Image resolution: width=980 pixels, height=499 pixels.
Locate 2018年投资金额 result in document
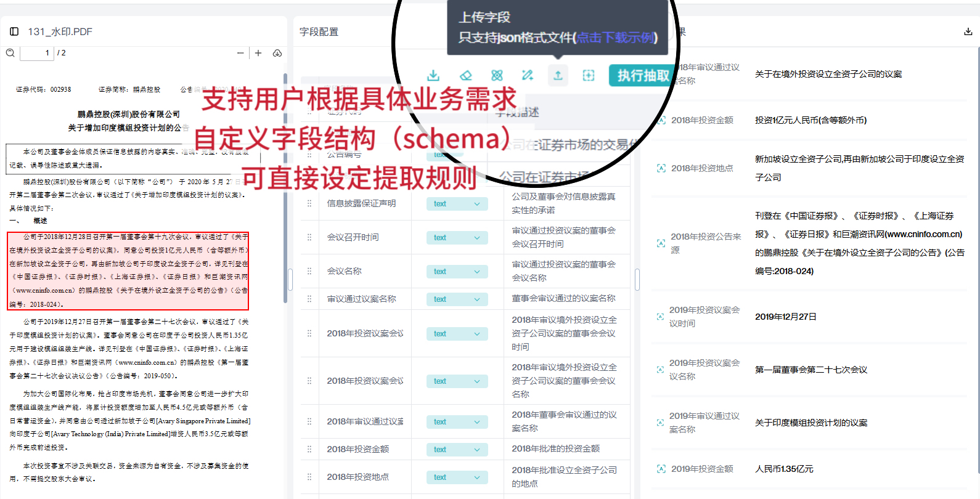(x=661, y=120)
